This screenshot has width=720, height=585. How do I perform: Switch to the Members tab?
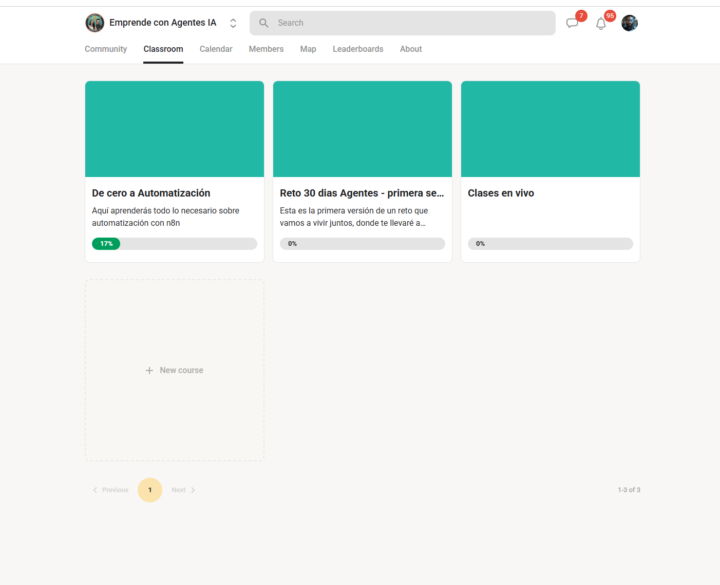point(266,49)
